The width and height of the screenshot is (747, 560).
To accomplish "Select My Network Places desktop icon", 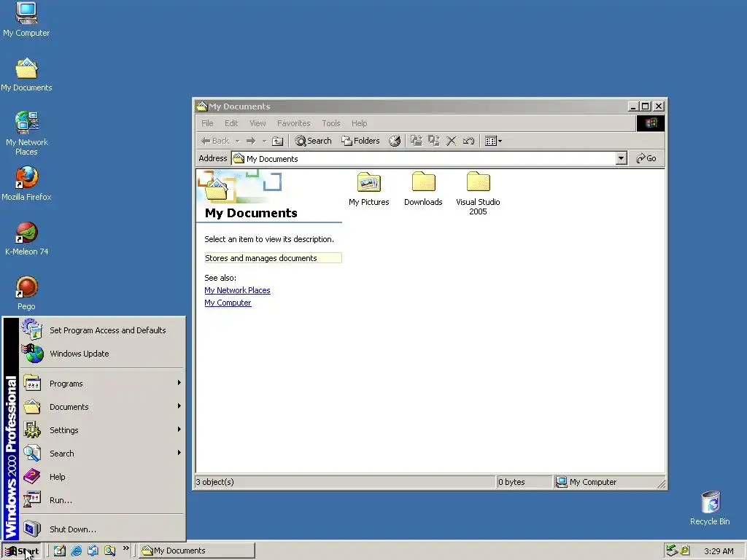I will 26,133.
